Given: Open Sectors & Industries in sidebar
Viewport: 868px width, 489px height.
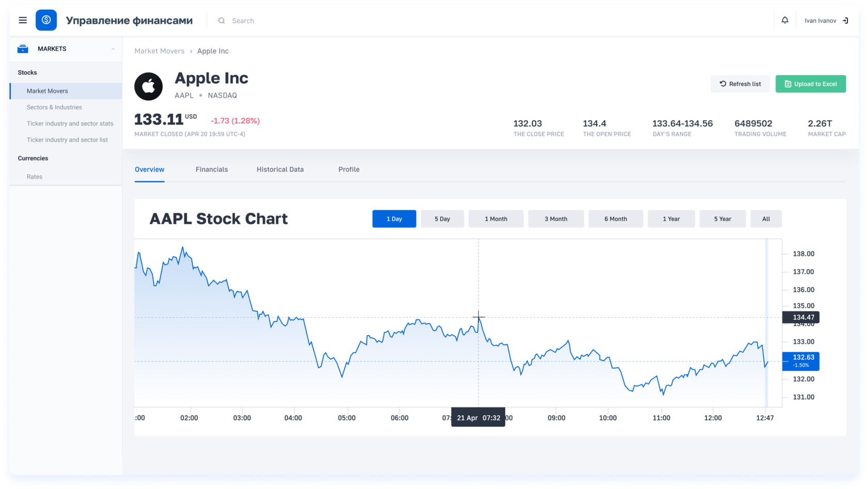Looking at the screenshot, I should (x=54, y=107).
